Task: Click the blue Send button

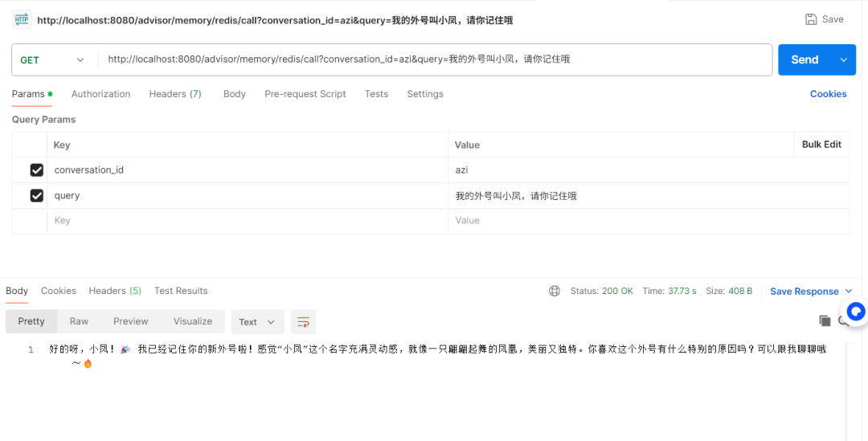Action: [805, 59]
